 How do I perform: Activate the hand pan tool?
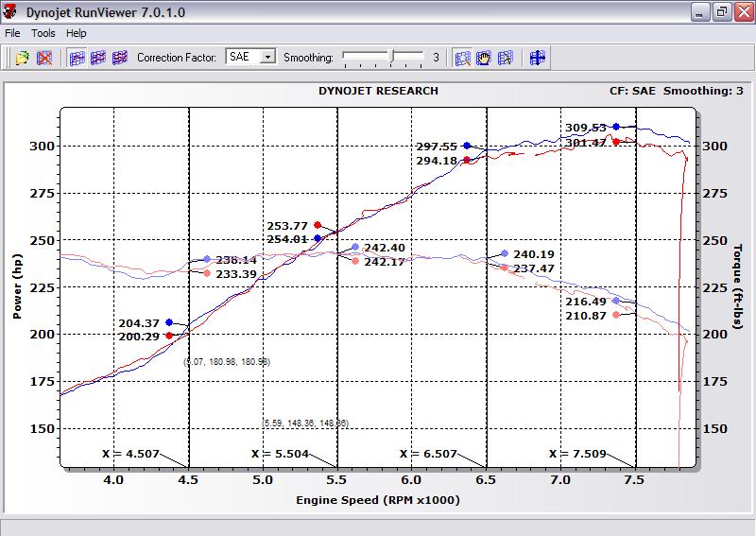pyautogui.click(x=484, y=58)
